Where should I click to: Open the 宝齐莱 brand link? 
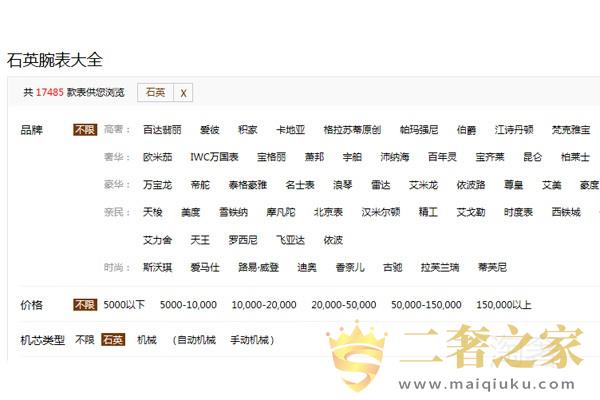490,157
